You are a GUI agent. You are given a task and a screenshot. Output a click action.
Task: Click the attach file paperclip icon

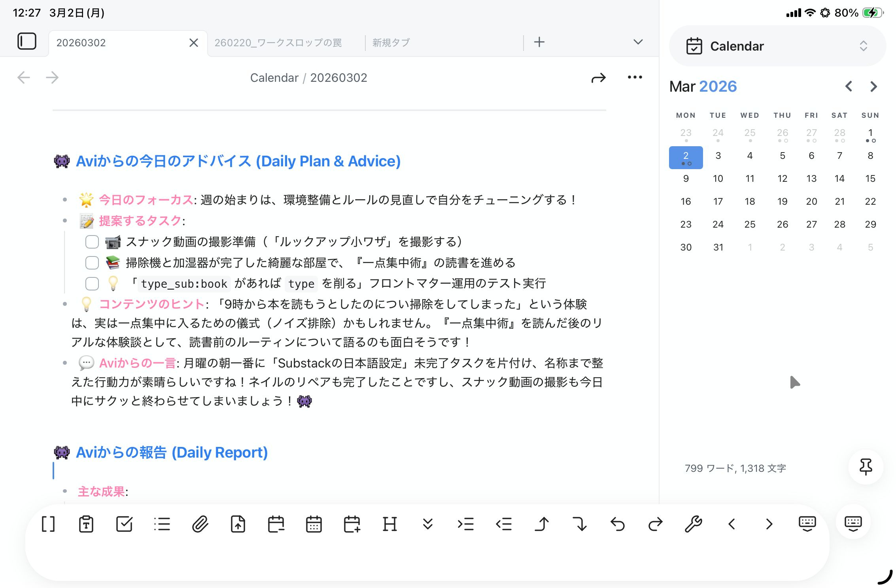coord(200,524)
